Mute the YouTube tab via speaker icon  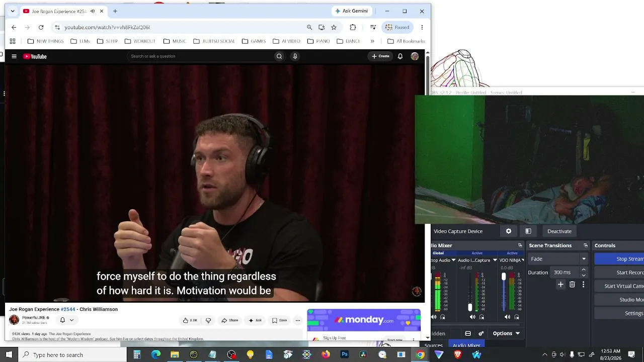93,11
